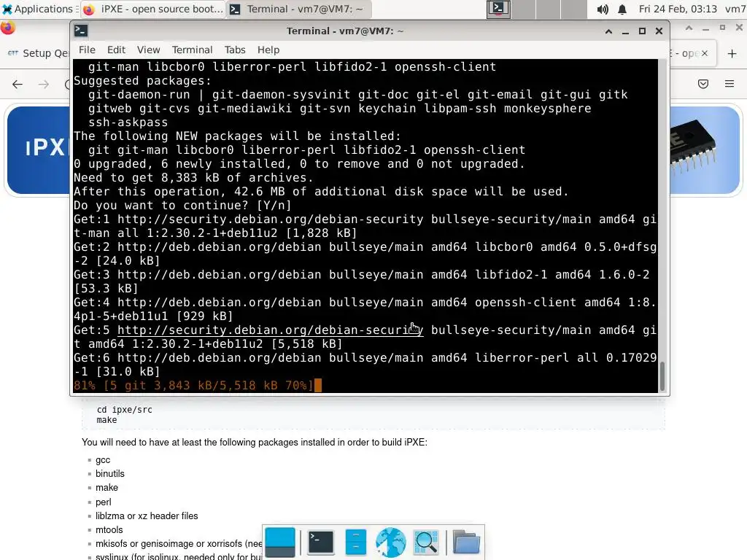Launch Terminal Emulator from the dock
Screen dimensions: 747x560
(321, 542)
